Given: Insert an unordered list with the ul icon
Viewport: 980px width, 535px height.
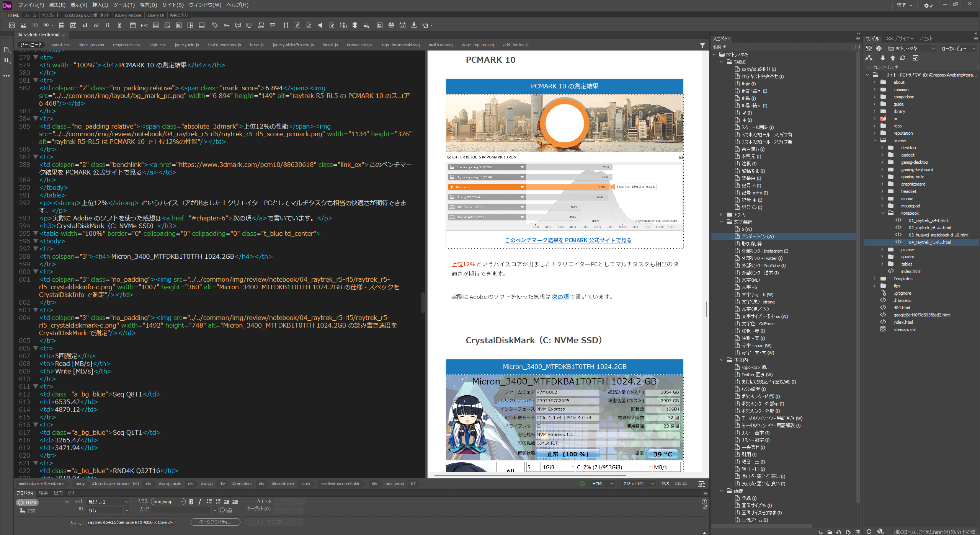Looking at the screenshot, I should click(85, 25).
